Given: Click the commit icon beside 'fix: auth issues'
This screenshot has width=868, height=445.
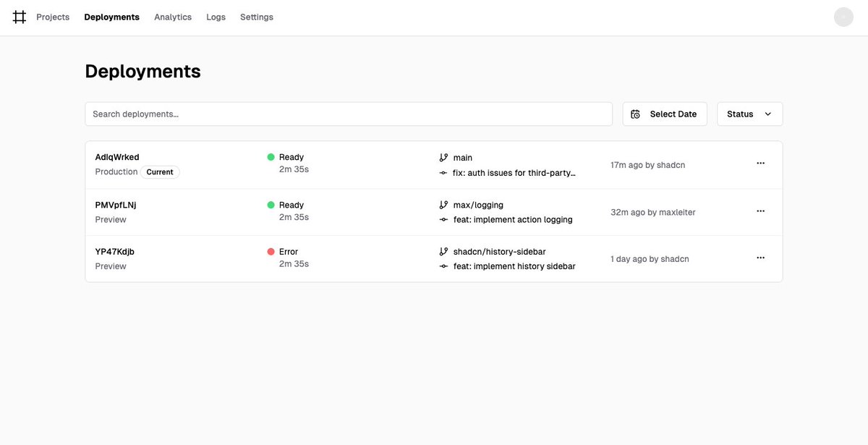Looking at the screenshot, I should click(443, 172).
